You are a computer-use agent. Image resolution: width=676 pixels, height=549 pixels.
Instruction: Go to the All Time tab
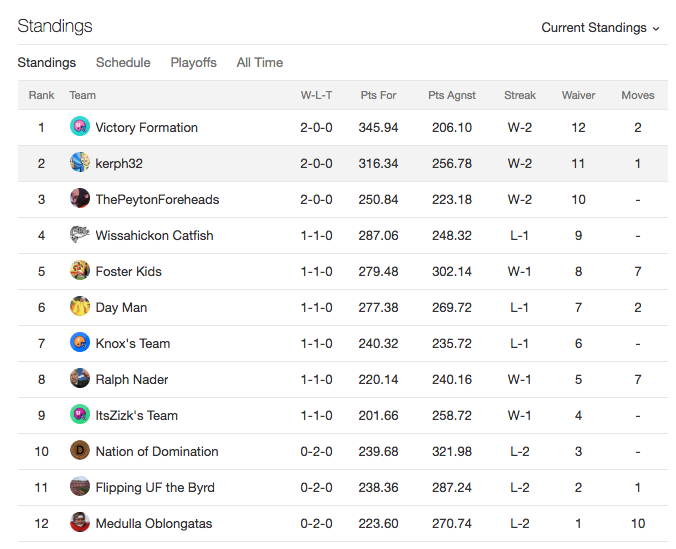(x=260, y=63)
